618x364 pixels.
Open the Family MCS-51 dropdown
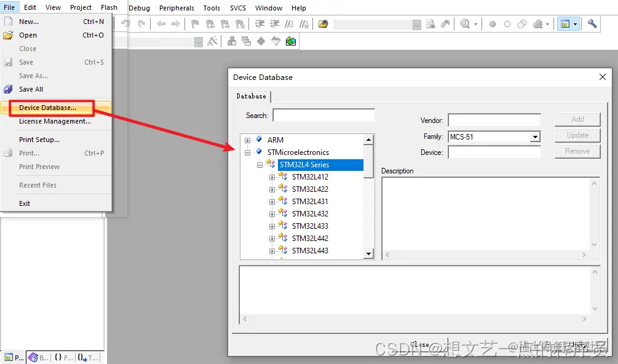[535, 137]
